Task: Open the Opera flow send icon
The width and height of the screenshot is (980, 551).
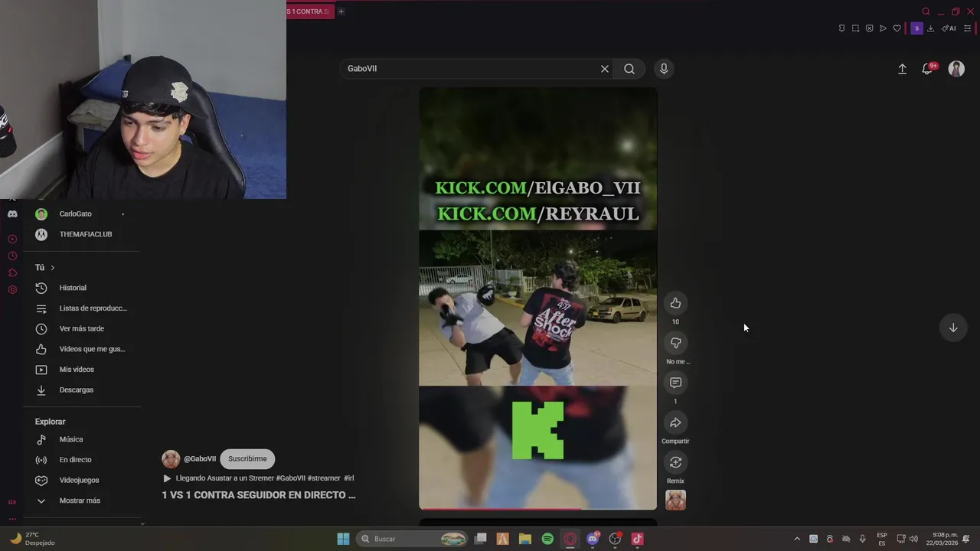Action: click(x=883, y=28)
